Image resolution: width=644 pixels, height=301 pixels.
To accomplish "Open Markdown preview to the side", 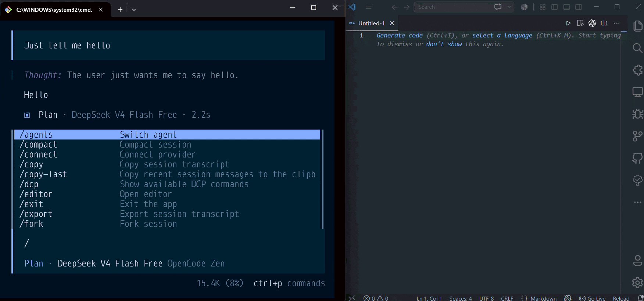I will (580, 23).
